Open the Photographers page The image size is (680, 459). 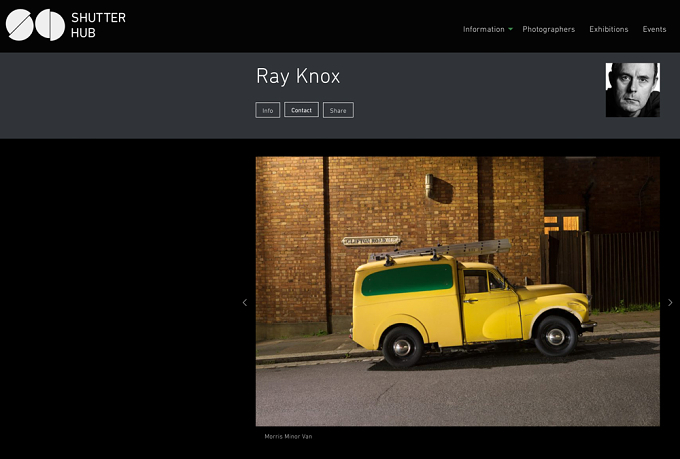click(549, 29)
